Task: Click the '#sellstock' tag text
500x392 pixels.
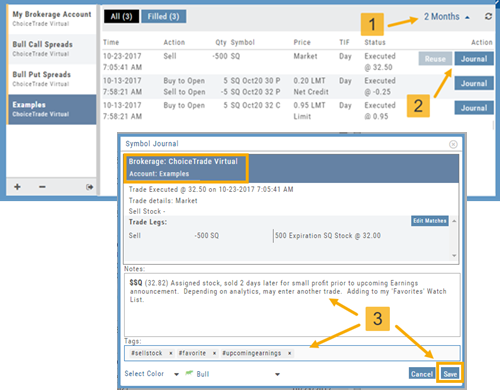Action: 147,353
